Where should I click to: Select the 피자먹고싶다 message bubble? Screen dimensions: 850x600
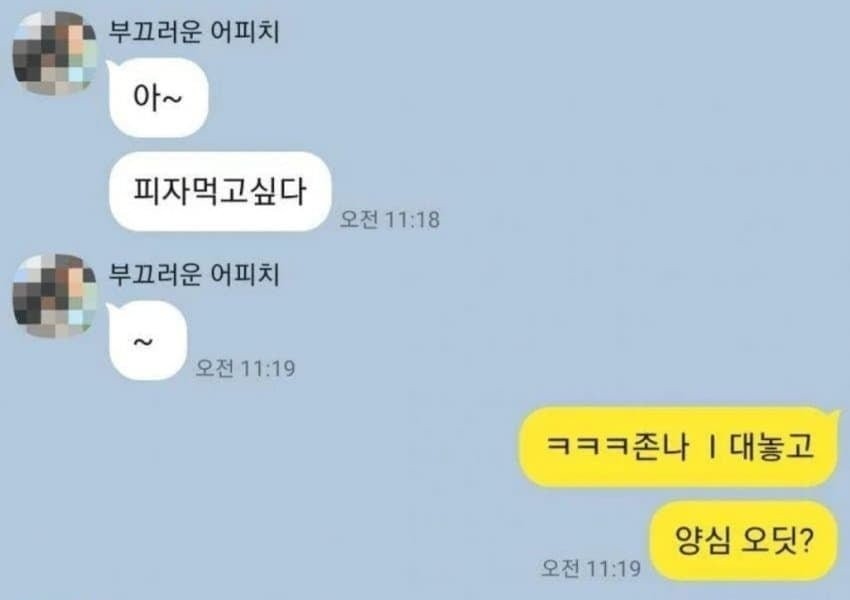pyautogui.click(x=220, y=192)
